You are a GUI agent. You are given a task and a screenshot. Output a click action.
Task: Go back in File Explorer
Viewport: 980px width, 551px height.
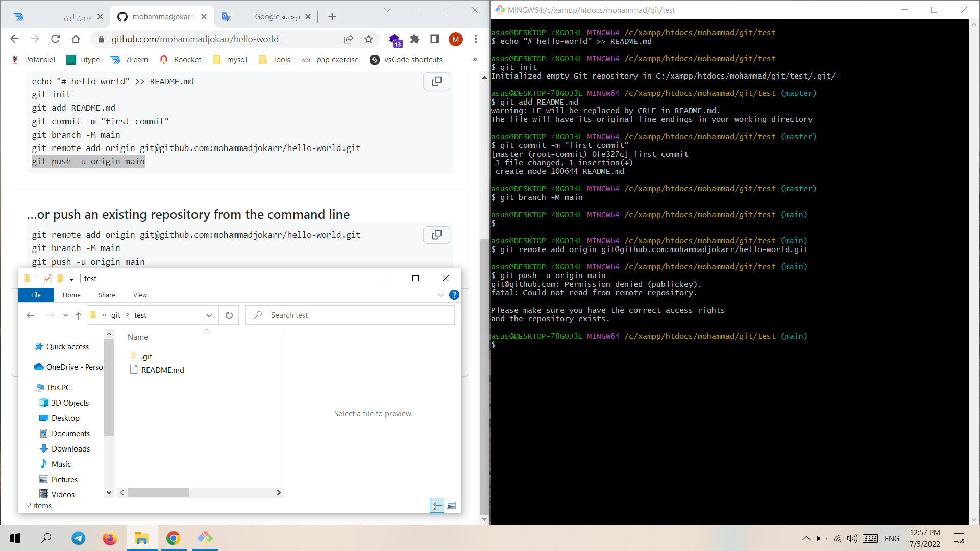coord(30,315)
